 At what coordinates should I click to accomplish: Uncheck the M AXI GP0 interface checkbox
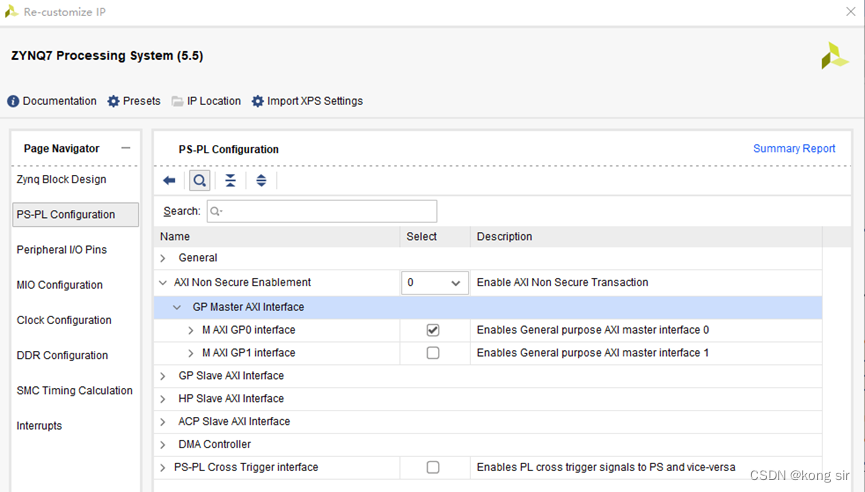[x=433, y=330]
